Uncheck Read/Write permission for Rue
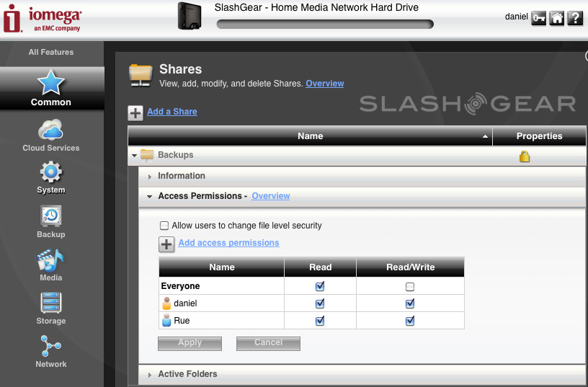The image size is (588, 387). (410, 321)
